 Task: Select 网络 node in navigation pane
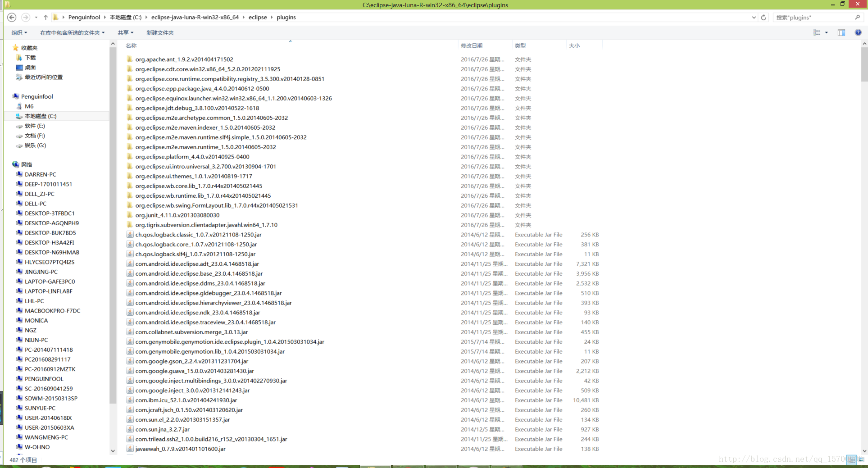coord(27,165)
